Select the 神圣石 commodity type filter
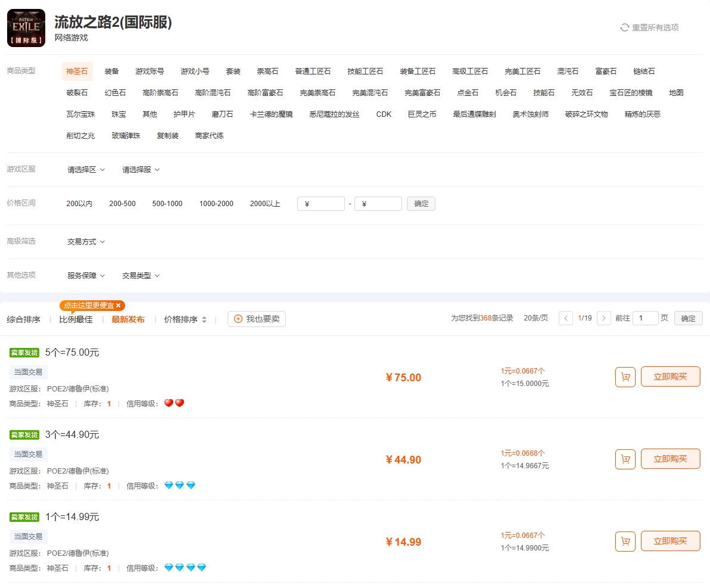The image size is (710, 588). (77, 71)
